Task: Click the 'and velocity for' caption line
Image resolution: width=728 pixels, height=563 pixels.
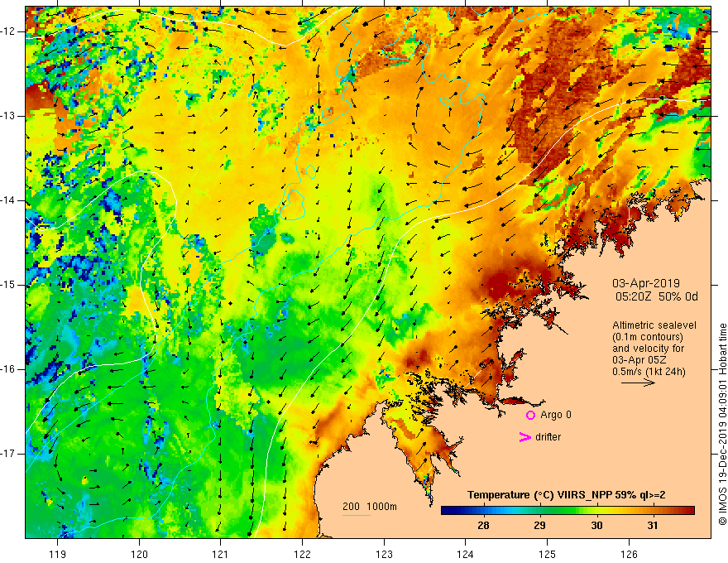Action: click(x=648, y=349)
